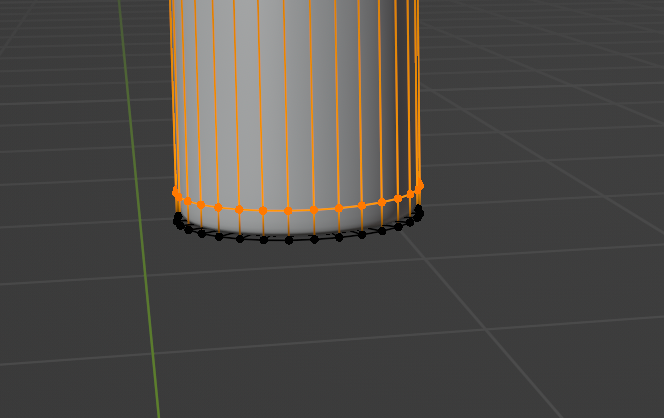
Task: Click the black ring edge at bottom front center
Action: point(301,240)
